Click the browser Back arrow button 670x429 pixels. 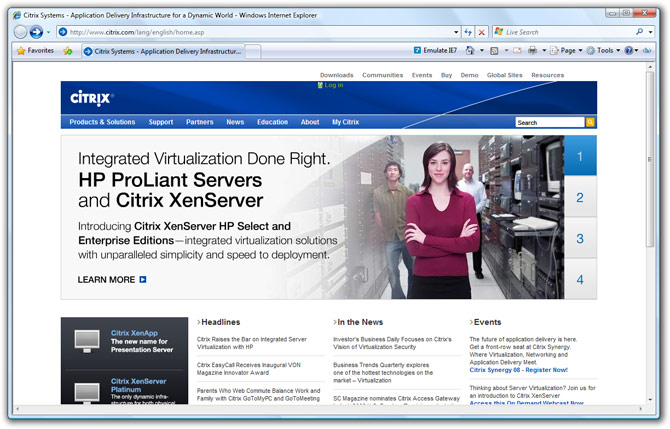(x=20, y=32)
